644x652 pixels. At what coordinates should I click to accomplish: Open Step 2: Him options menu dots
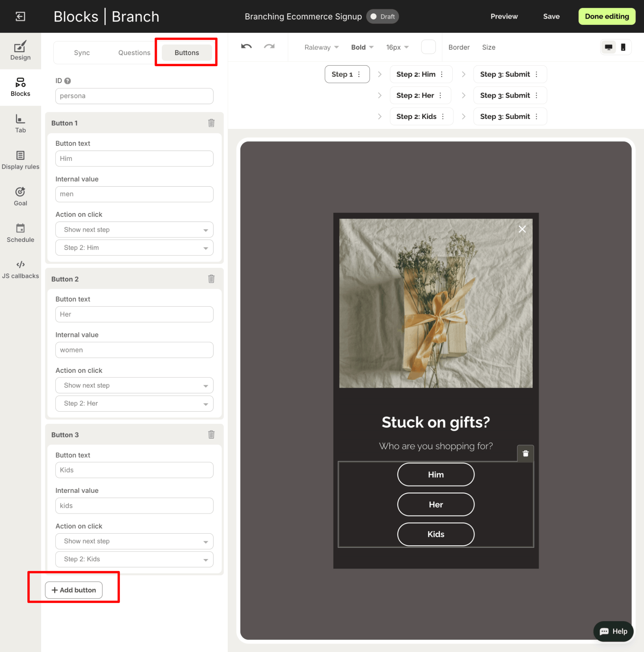(x=442, y=74)
